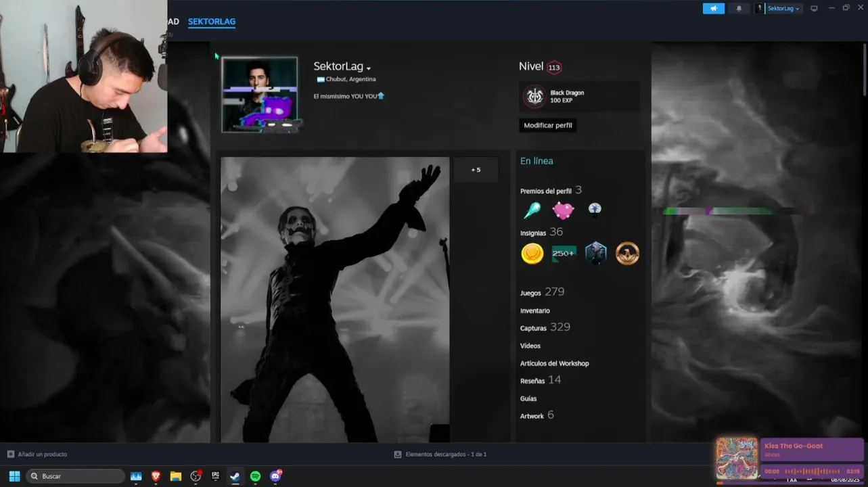The height and width of the screenshot is (487, 868).
Task: Expand the arrow next to SektorLag profile name
Action: 369,68
